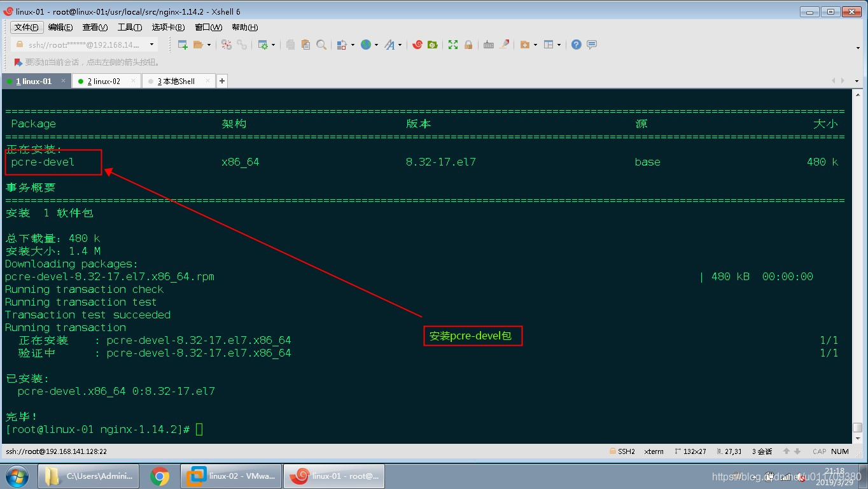The width and height of the screenshot is (868, 489).
Task: Open Chrome from the taskbar
Action: tap(159, 476)
